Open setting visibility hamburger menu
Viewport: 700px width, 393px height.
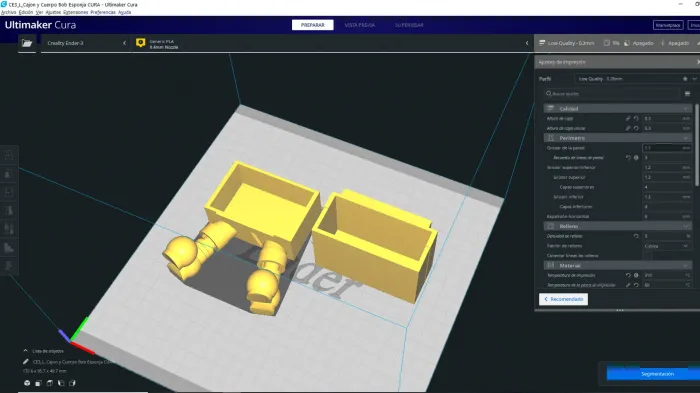click(688, 94)
